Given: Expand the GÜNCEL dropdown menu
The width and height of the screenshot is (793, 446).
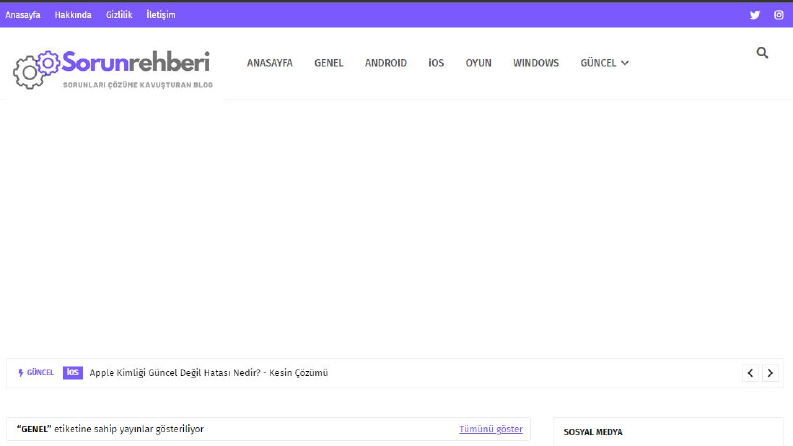Looking at the screenshot, I should coord(604,63).
